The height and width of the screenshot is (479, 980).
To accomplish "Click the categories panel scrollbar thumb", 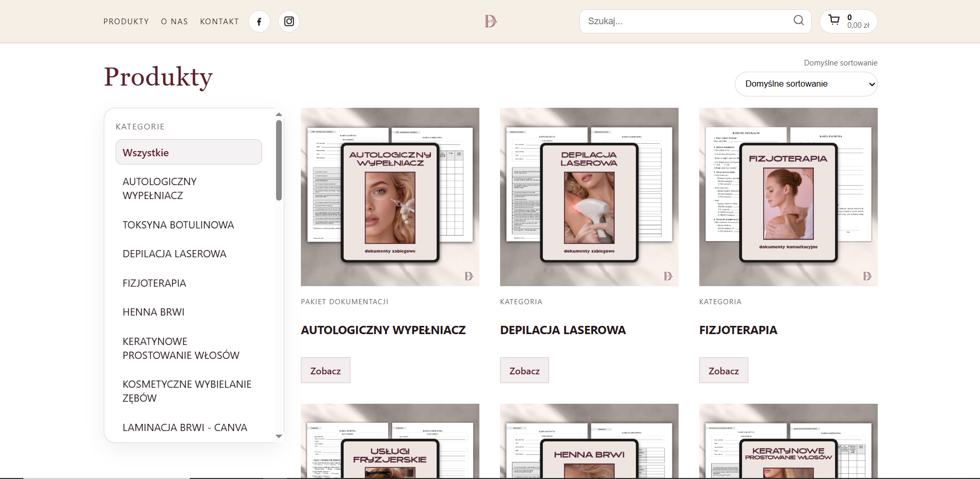I will (279, 160).
